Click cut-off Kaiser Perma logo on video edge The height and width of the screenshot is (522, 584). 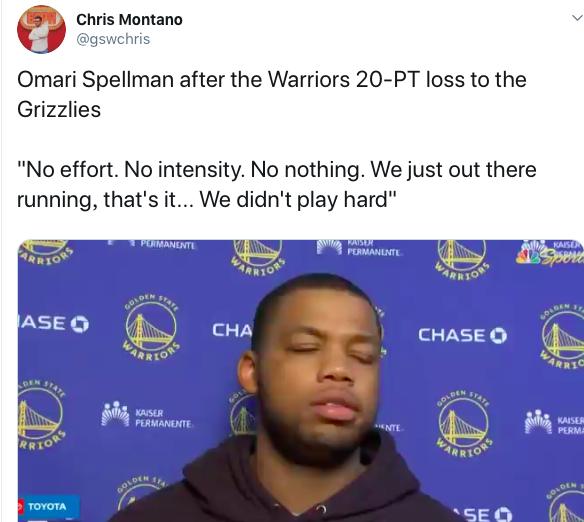pos(554,422)
